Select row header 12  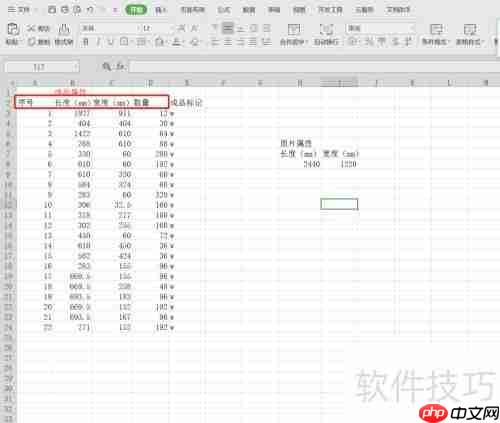pos(8,205)
